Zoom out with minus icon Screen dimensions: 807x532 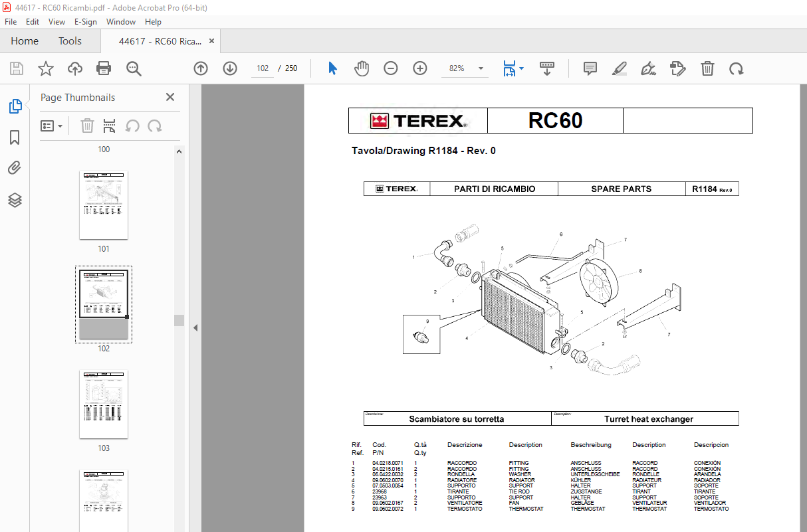click(391, 68)
